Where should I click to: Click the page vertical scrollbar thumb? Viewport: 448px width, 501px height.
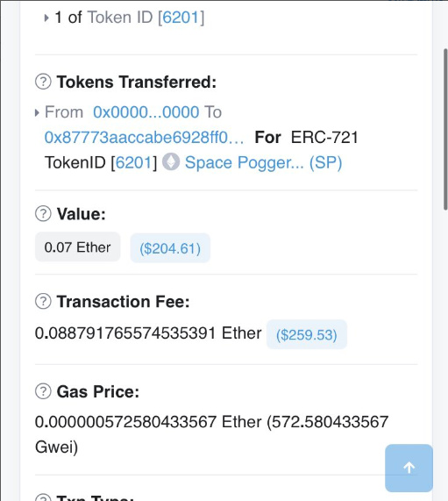[445, 129]
